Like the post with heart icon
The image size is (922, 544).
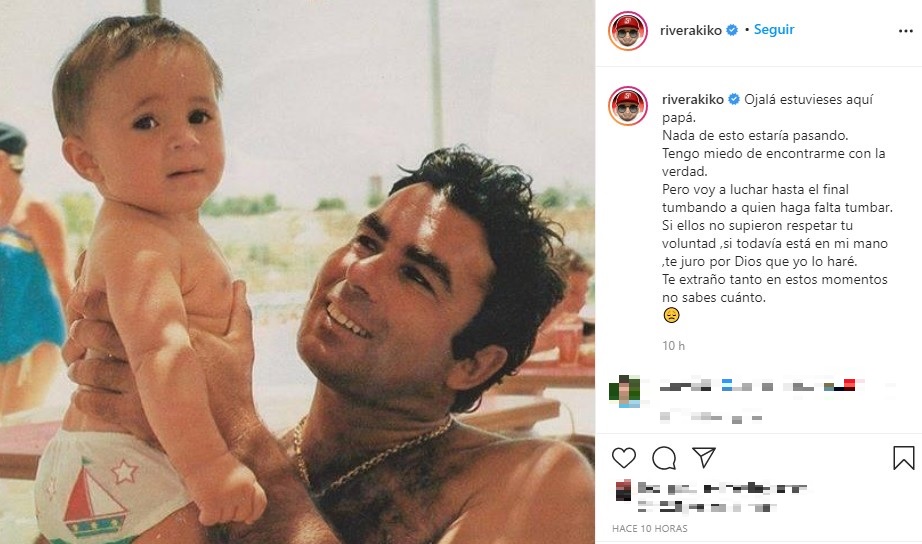623,458
